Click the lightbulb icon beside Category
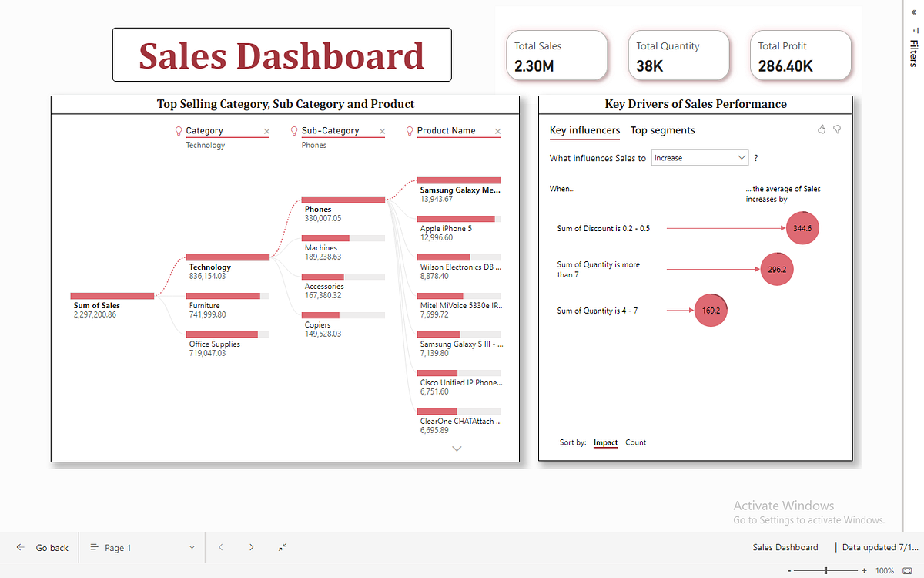 click(x=178, y=131)
